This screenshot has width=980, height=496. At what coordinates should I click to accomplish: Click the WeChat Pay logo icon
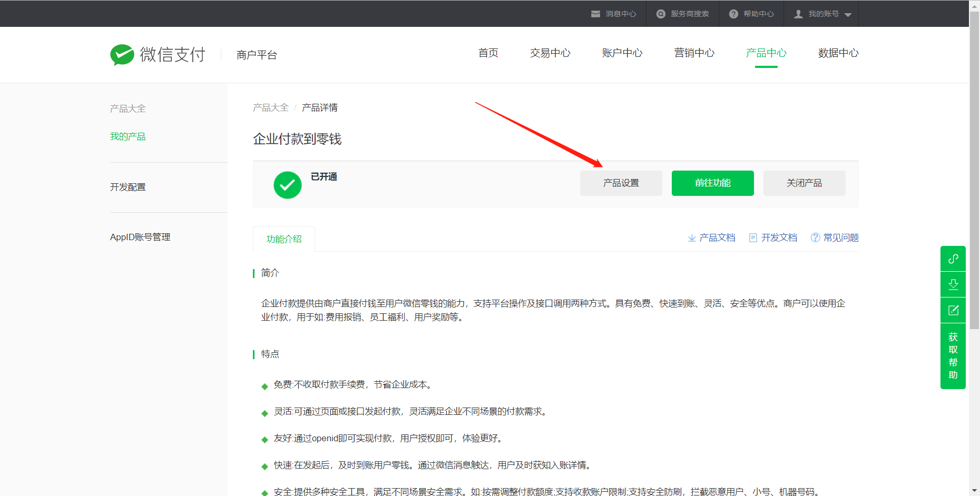pyautogui.click(x=122, y=54)
